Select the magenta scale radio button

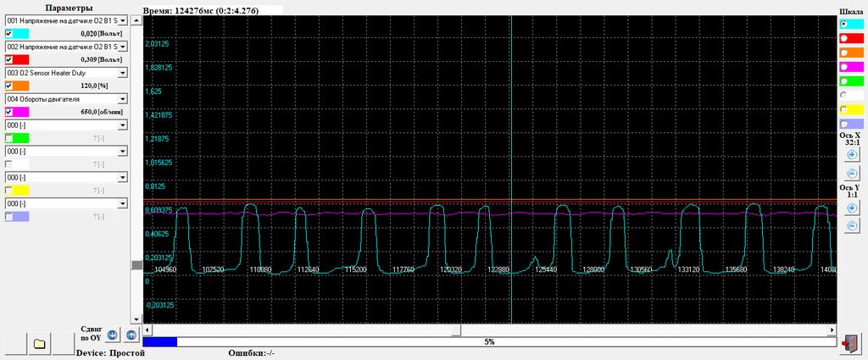[x=844, y=67]
